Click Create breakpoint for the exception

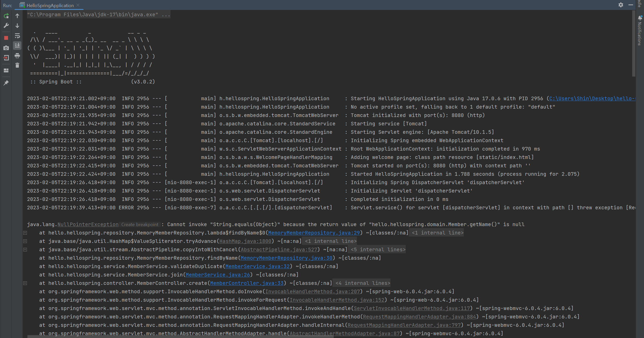140,225
